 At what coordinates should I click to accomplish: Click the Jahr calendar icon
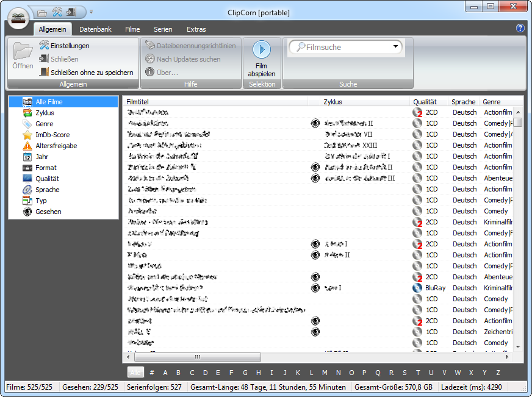[x=27, y=157]
